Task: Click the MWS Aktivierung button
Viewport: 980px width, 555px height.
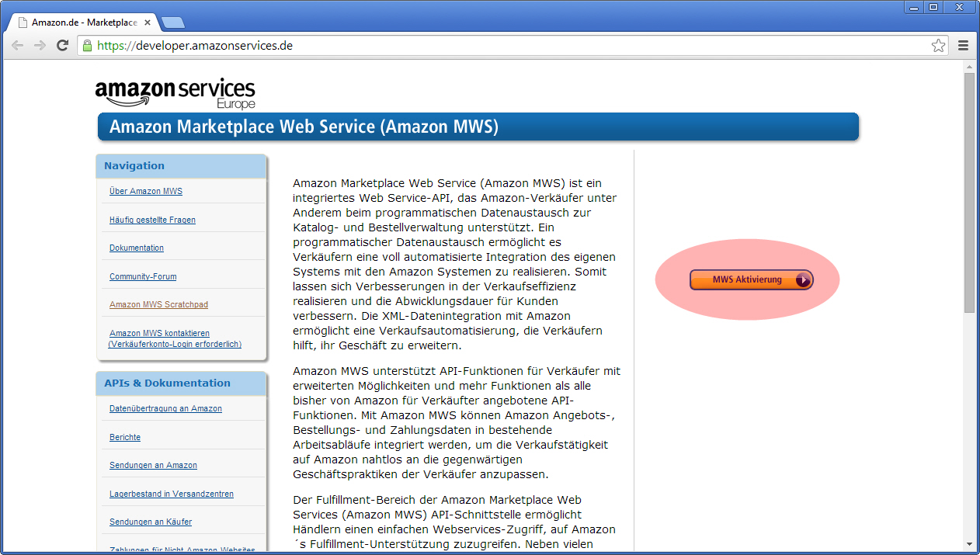Action: pos(751,279)
